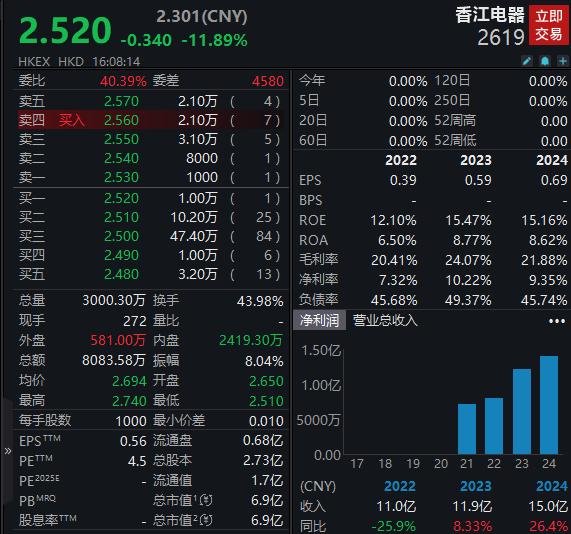This screenshot has width=571, height=534.
Task: Click the blue 2023 year link below chart
Action: point(476,486)
